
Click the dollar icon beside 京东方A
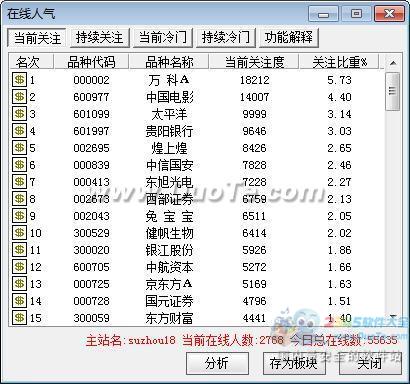click(x=19, y=284)
